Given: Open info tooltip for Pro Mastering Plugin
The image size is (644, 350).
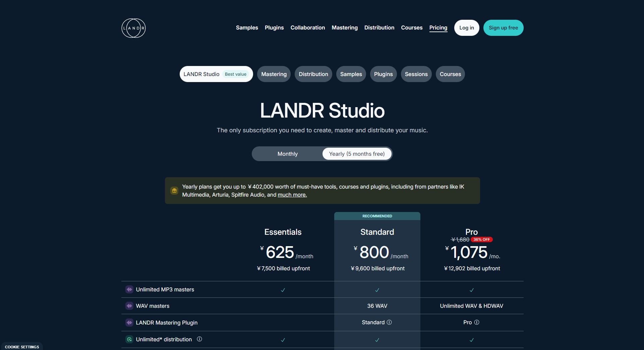Looking at the screenshot, I should pyautogui.click(x=477, y=322).
